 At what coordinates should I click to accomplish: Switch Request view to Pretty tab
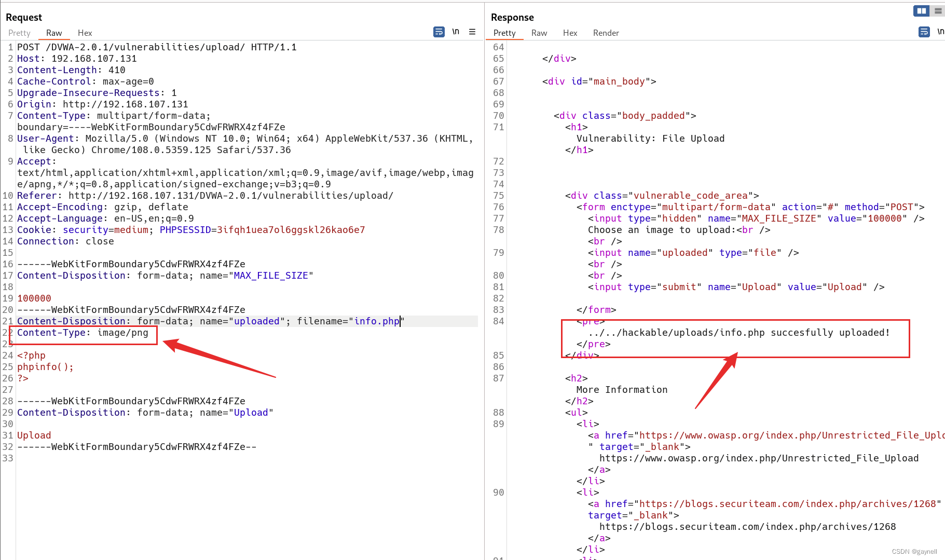19,33
